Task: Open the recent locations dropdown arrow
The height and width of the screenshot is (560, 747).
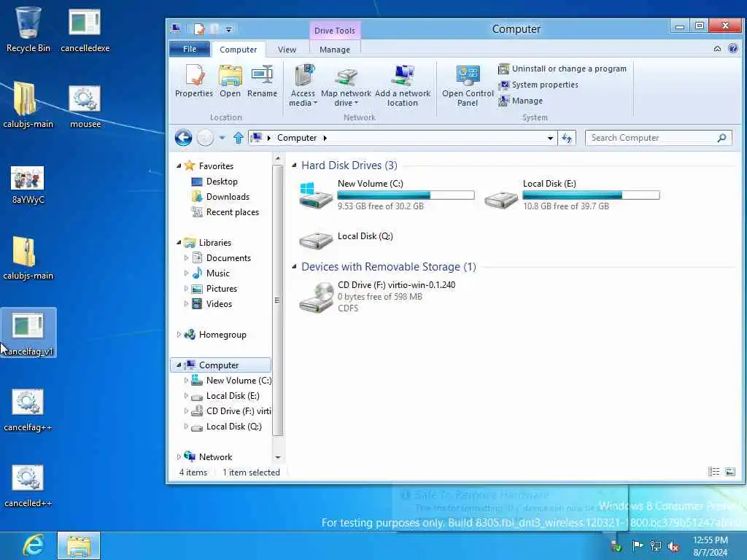Action: [222, 138]
